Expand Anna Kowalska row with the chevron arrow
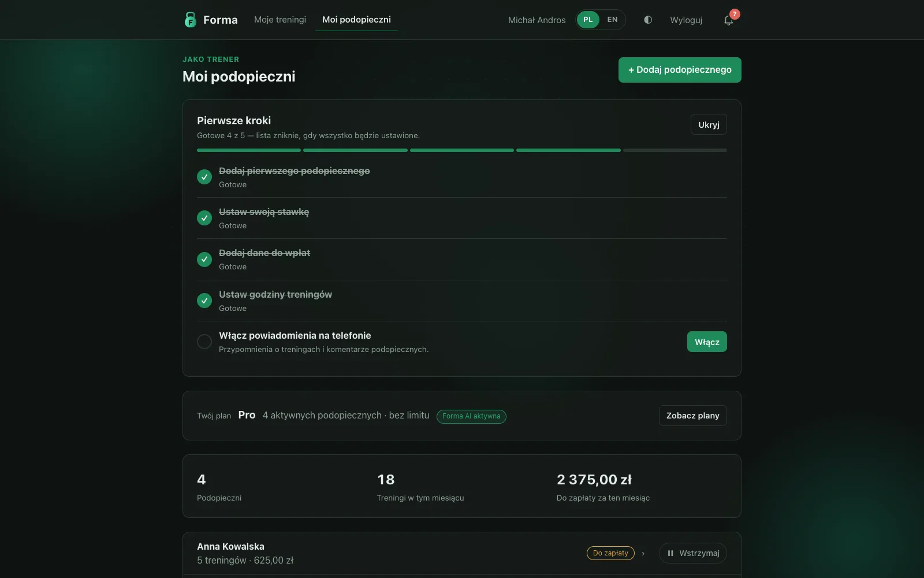Image resolution: width=924 pixels, height=578 pixels. (x=643, y=554)
